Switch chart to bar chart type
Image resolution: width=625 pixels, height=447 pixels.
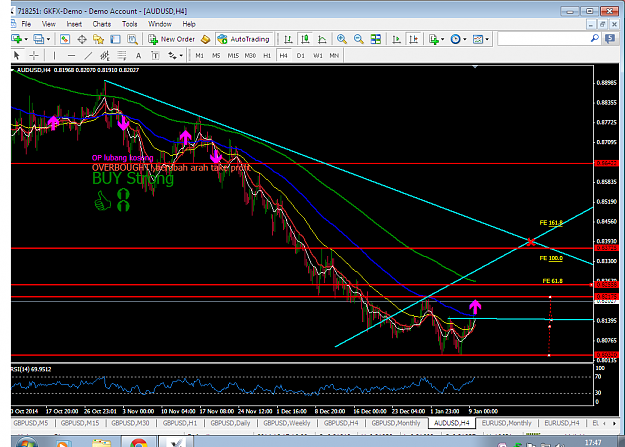(x=288, y=39)
